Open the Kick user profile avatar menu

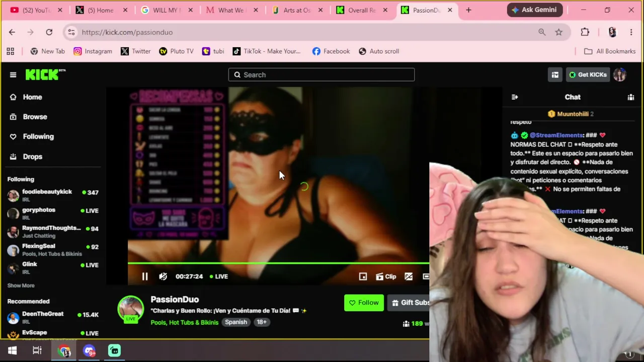coord(620,75)
